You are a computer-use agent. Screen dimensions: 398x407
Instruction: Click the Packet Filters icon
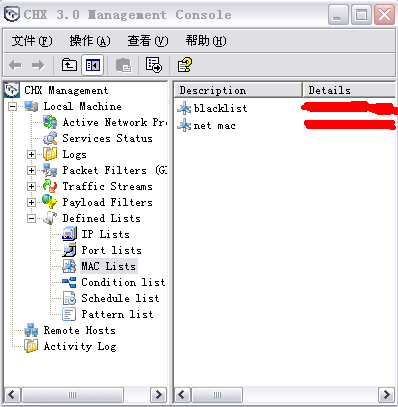50,170
